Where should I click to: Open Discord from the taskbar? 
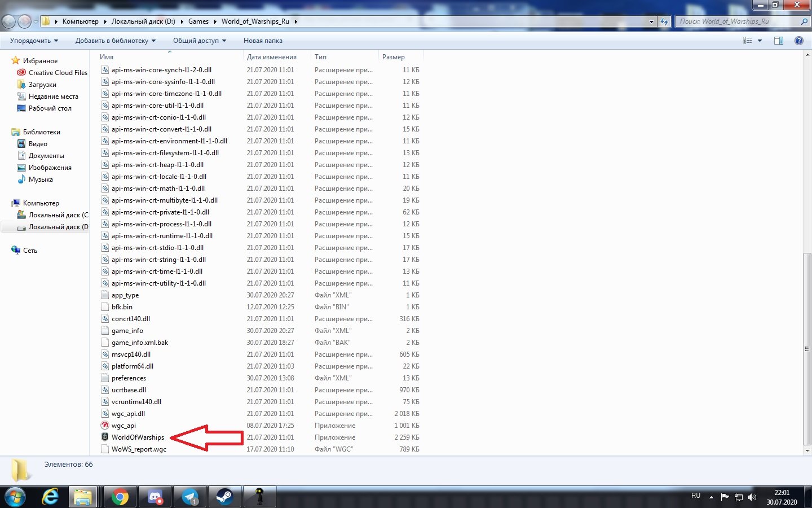[x=155, y=497]
